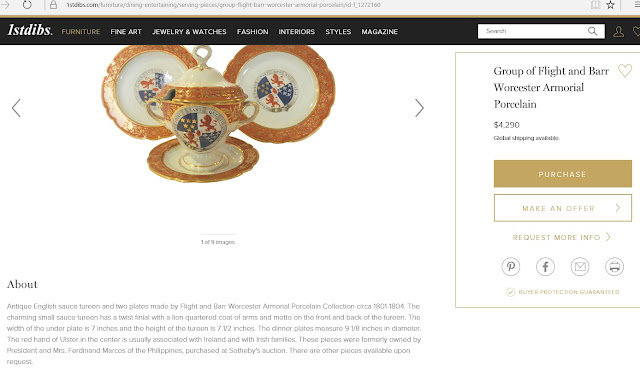Screen dimensions: 640x369
Task: Bookmark page with browser star icon
Action: (610, 5)
